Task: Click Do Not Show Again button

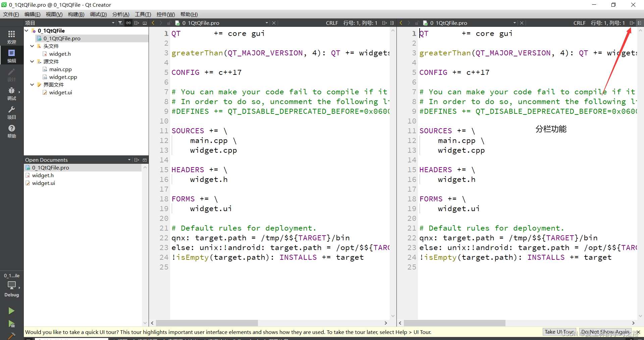Action: [x=606, y=332]
